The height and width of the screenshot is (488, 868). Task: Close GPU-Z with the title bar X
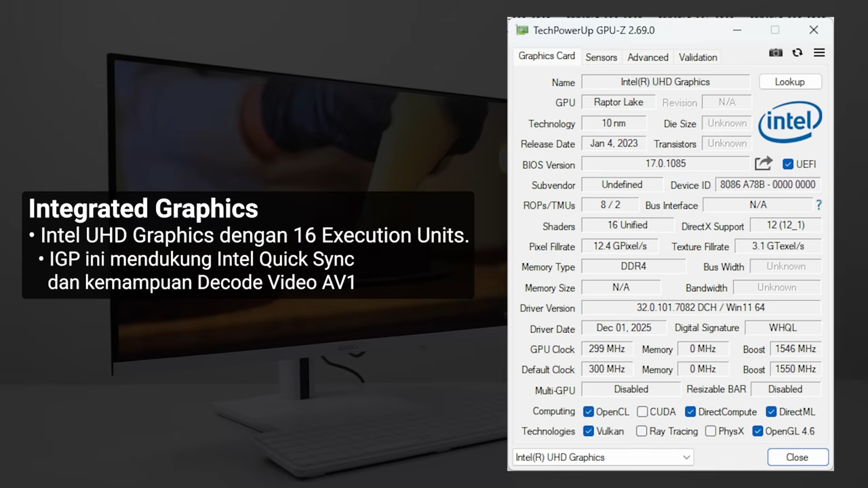tap(814, 30)
